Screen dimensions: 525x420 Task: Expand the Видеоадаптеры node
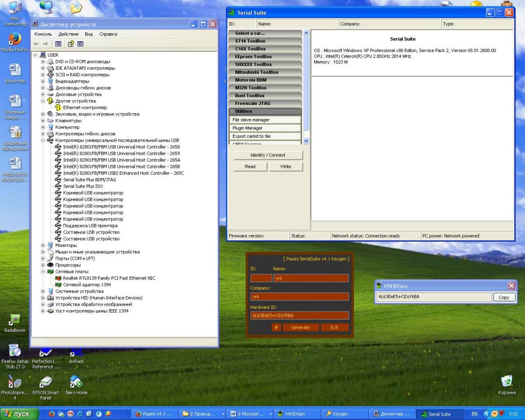[x=43, y=81]
